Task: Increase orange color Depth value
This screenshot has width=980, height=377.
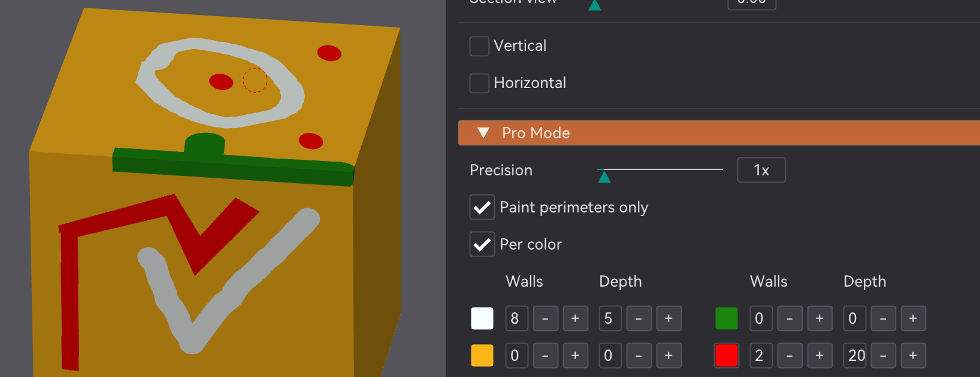Action: 669,355
